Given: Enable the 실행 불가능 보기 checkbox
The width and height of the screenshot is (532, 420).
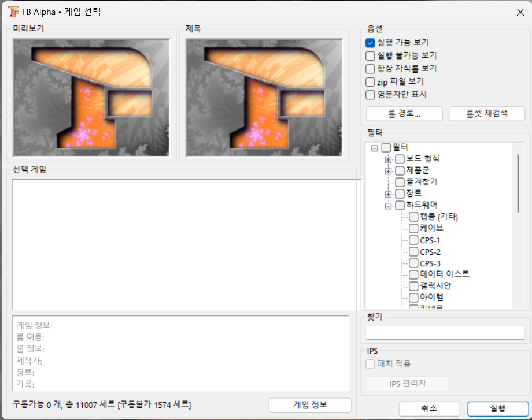Looking at the screenshot, I should (370, 56).
